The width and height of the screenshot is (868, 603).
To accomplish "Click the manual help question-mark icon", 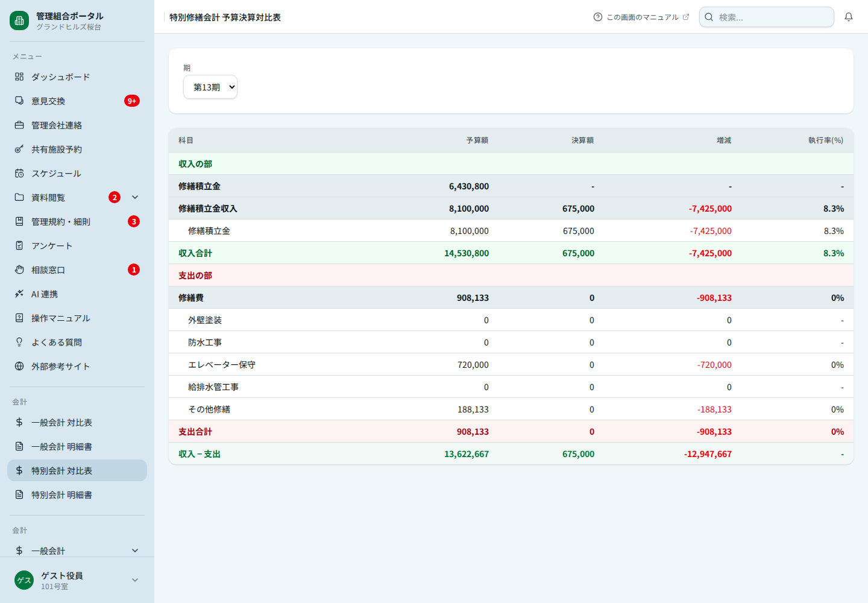I will coord(598,17).
